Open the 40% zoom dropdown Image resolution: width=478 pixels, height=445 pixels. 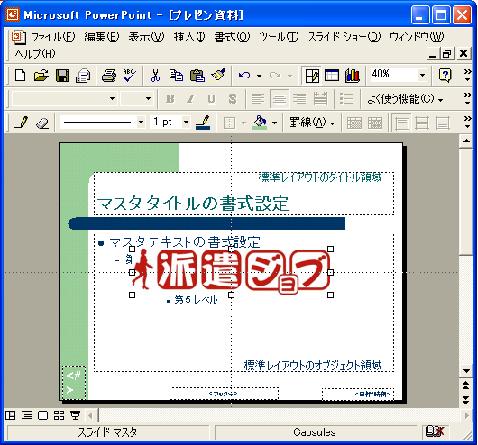coord(422,75)
